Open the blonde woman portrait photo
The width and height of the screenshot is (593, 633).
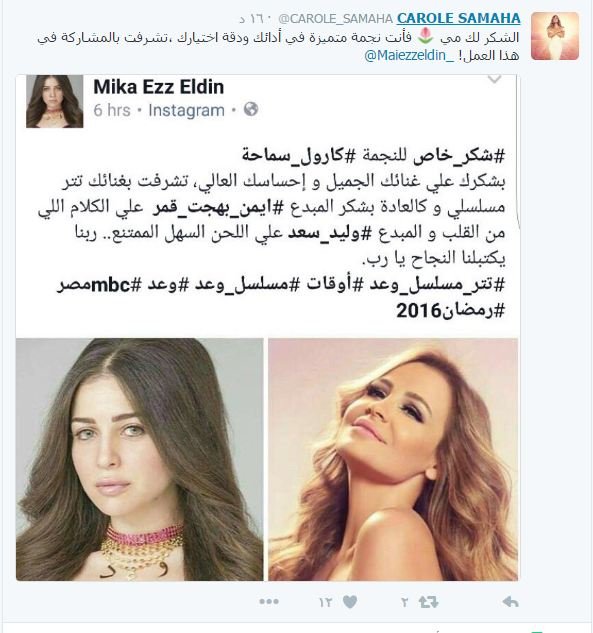point(393,459)
